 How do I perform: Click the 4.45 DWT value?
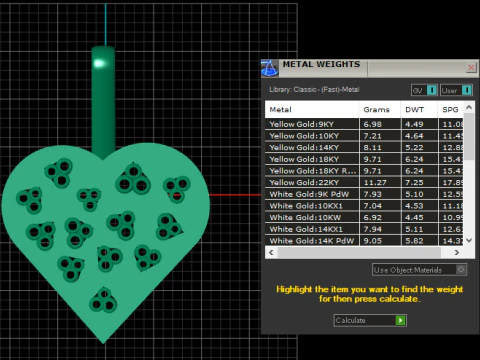(x=414, y=218)
